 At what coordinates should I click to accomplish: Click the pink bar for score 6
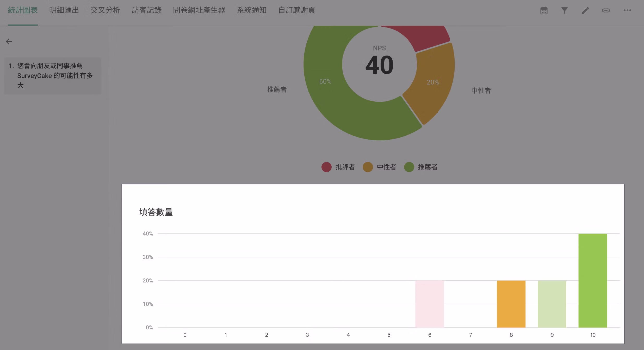430,304
